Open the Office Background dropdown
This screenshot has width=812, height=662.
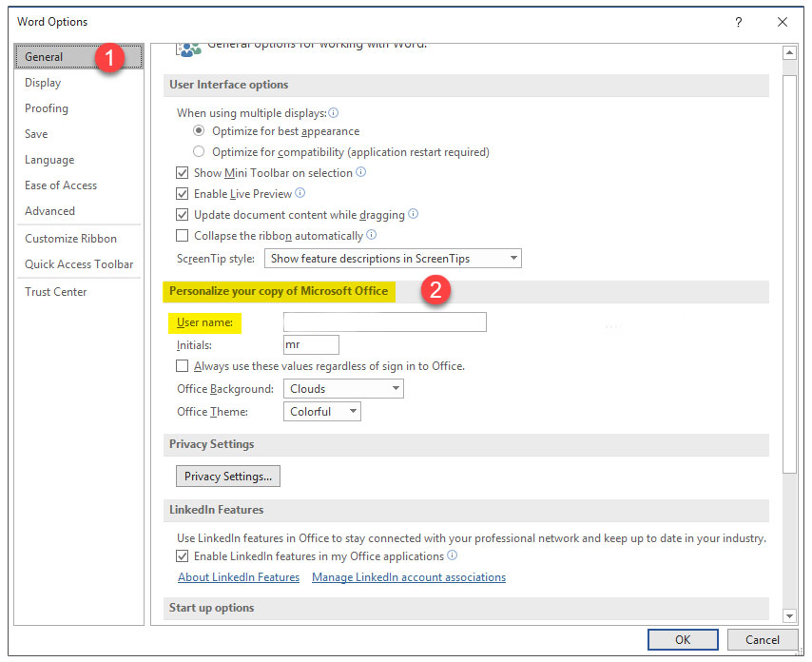point(343,389)
